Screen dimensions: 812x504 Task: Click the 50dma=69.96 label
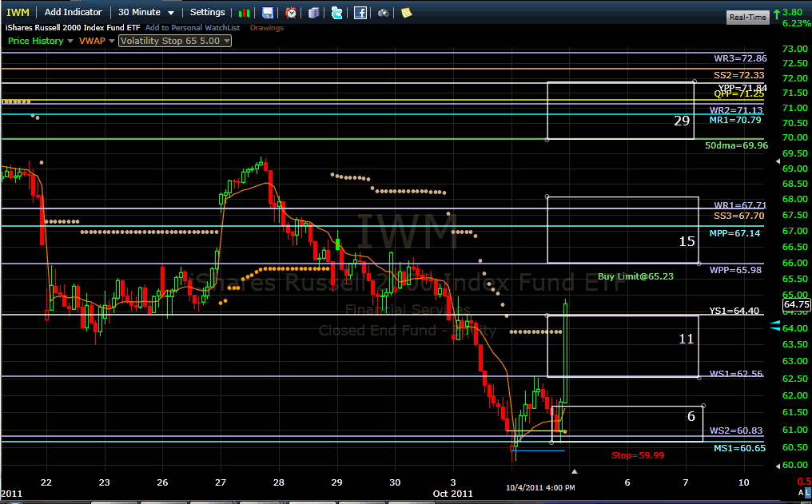coord(736,145)
